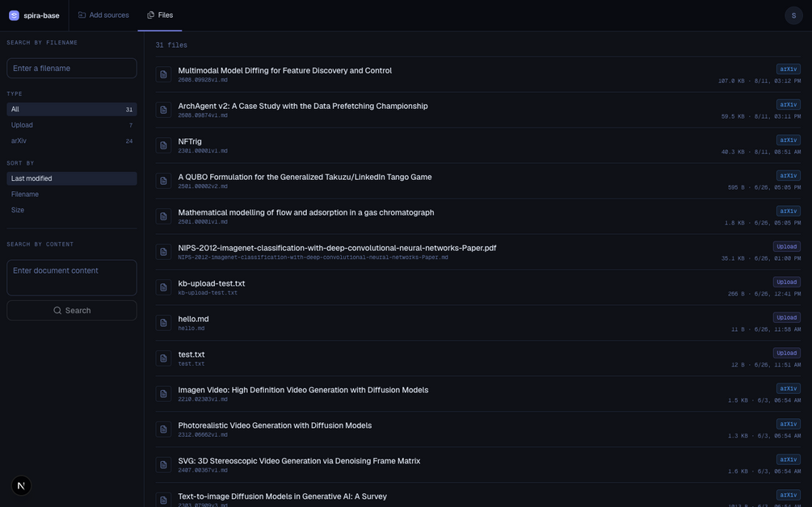812x507 pixels.
Task: Sort files by Last modified
Action: point(72,178)
